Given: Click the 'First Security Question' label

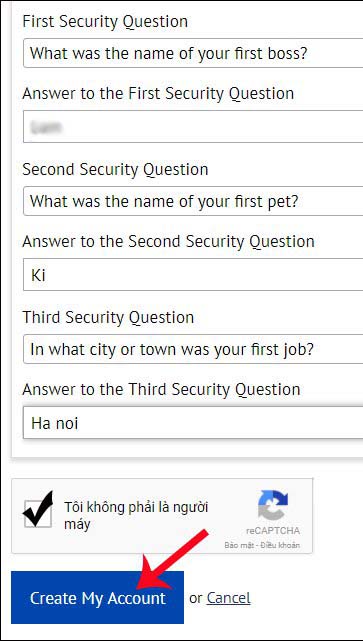Looking at the screenshot, I should click(x=105, y=22).
